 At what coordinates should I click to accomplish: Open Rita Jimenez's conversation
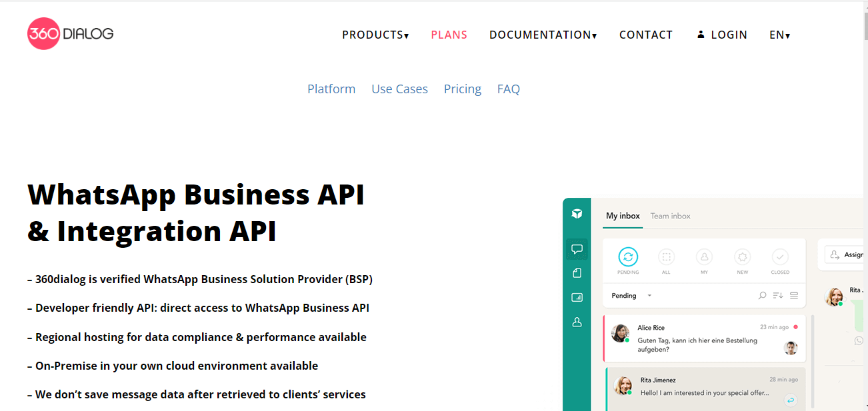pyautogui.click(x=705, y=389)
